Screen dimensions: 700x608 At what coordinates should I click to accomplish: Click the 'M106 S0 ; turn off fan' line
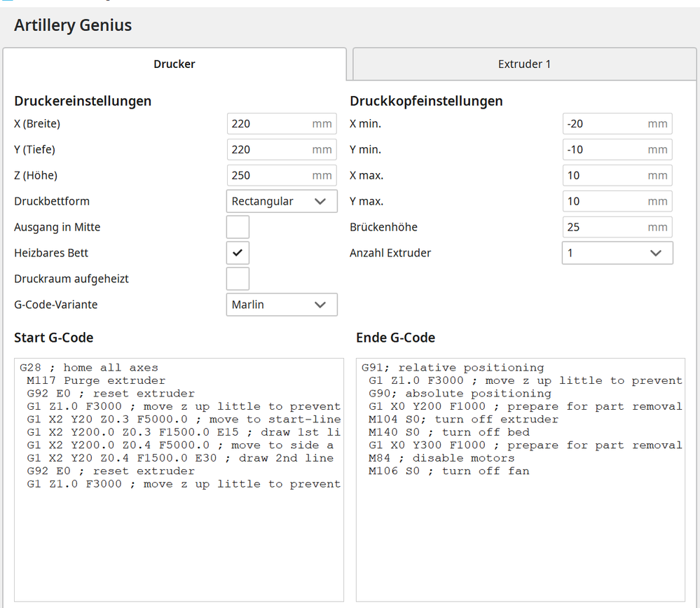pyautogui.click(x=449, y=471)
